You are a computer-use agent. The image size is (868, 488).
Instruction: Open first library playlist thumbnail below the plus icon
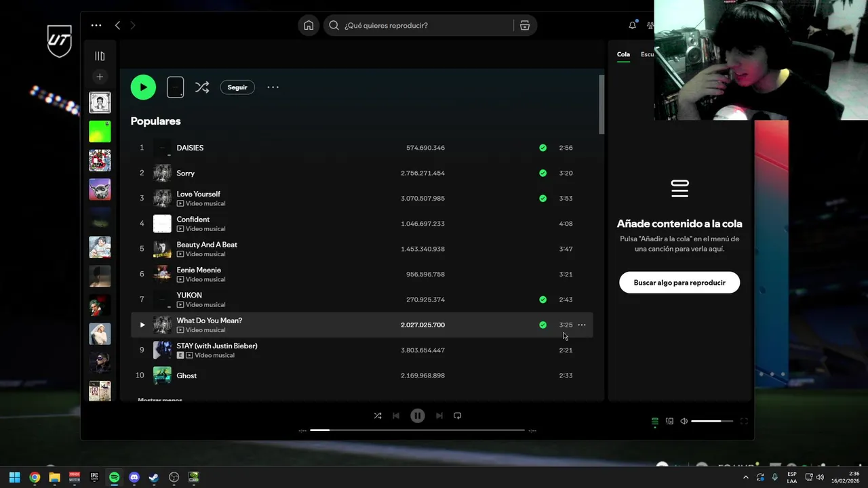pos(100,102)
